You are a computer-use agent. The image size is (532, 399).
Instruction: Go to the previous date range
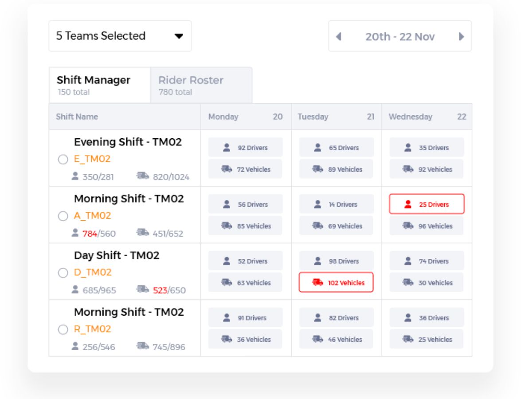point(339,36)
